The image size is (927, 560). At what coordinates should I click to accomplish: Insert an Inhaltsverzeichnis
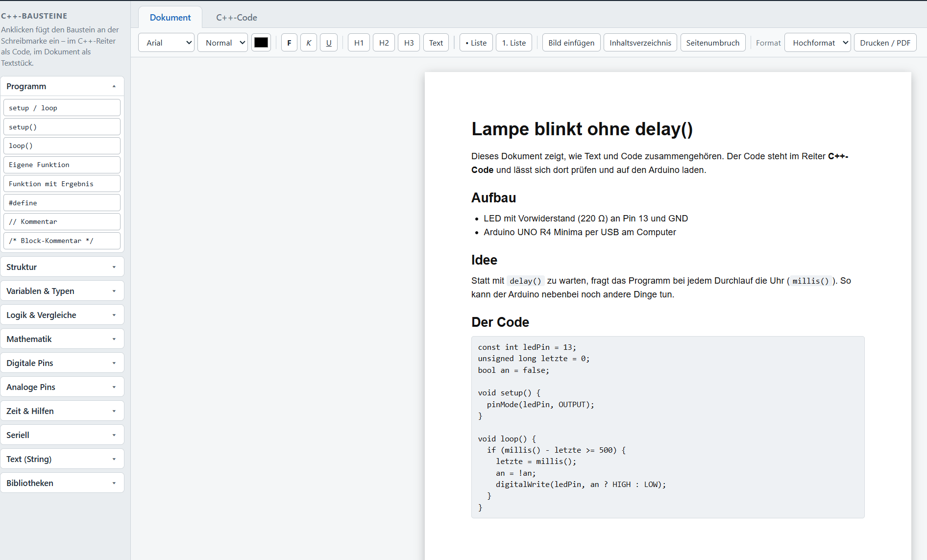point(640,43)
